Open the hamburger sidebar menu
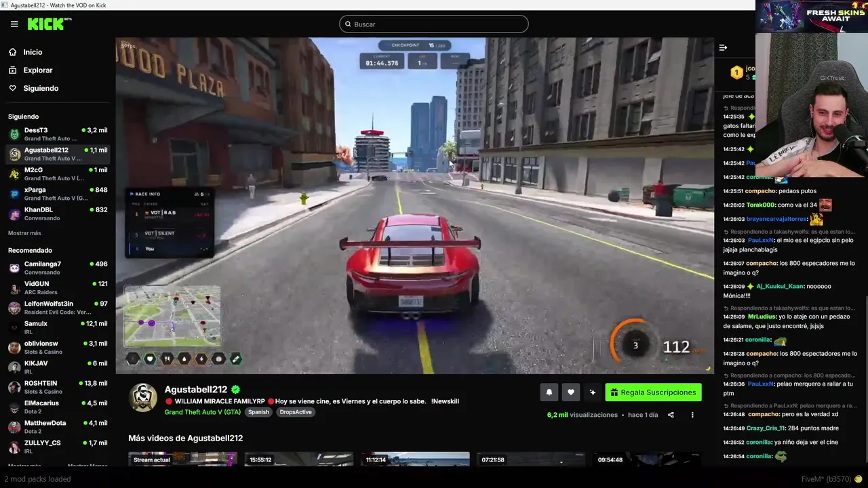 14,24
